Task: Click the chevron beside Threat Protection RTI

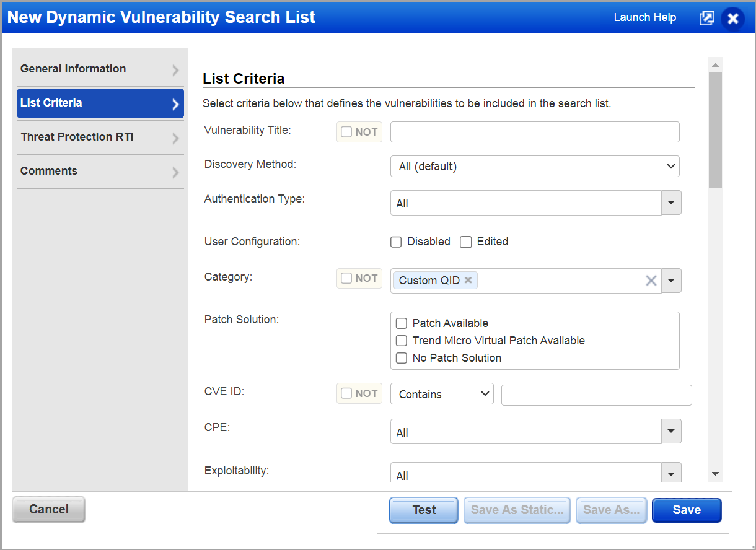Action: pos(175,138)
